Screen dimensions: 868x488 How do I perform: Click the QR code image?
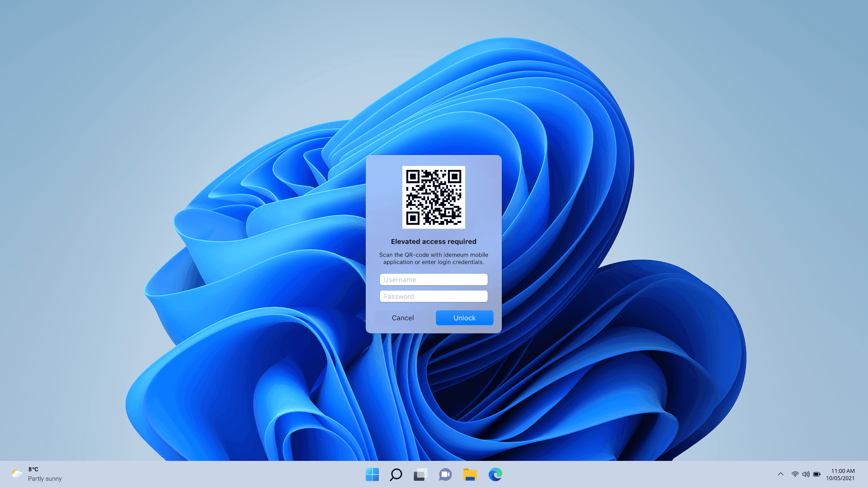[x=433, y=197]
